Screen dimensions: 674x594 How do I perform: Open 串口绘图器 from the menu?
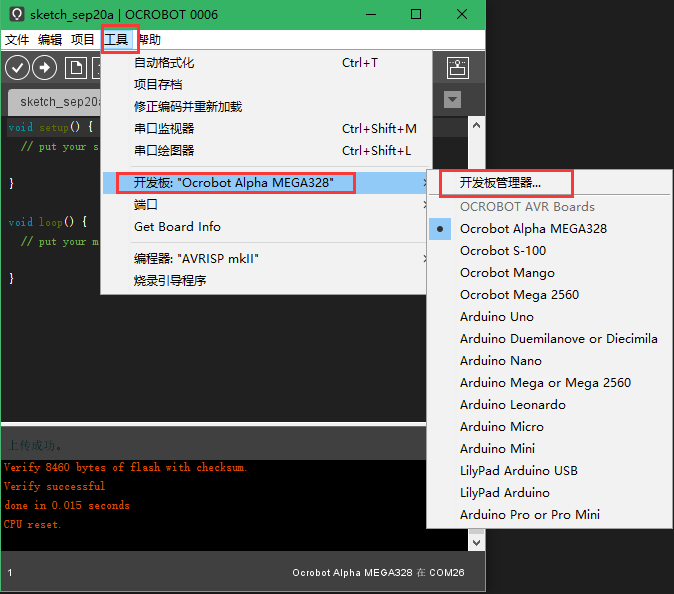click(x=267, y=150)
